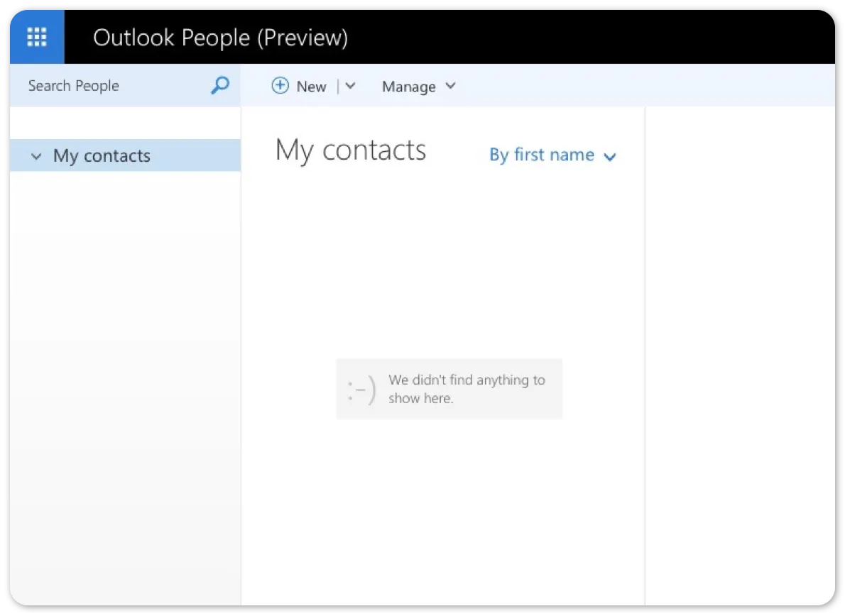The width and height of the screenshot is (845, 616).
Task: Click the empty results message text
Action: tap(467, 389)
